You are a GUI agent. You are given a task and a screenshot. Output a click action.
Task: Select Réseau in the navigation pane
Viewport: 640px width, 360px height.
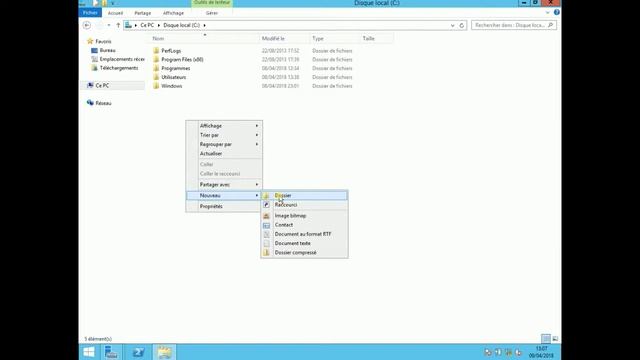click(103, 103)
